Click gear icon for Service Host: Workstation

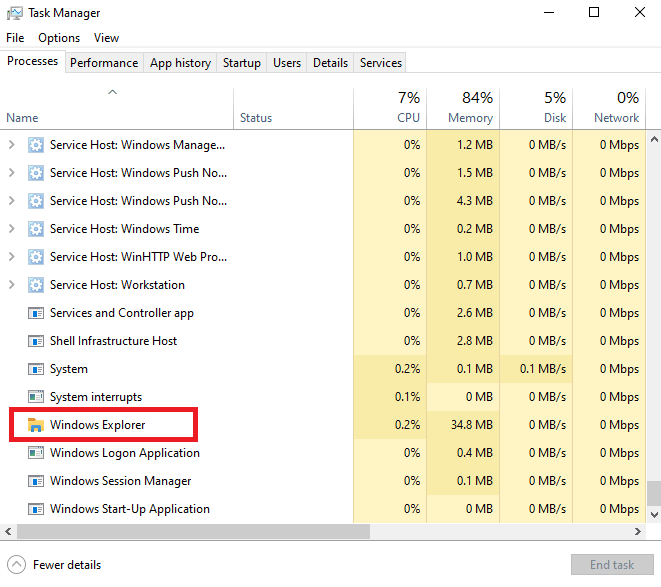point(36,285)
